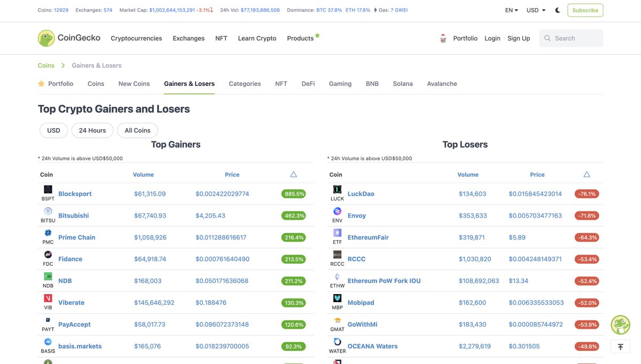Click the OCEANA Waters WATER coin icon

tap(338, 342)
